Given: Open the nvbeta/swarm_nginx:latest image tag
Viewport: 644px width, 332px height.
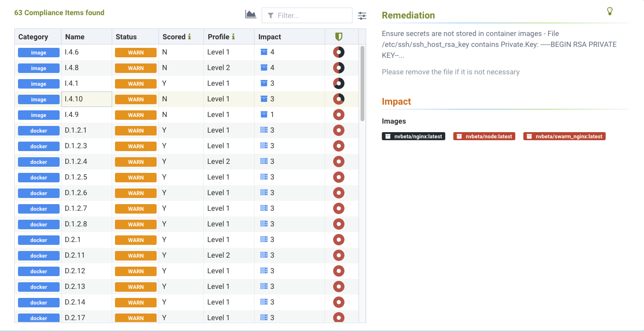Looking at the screenshot, I should 564,136.
